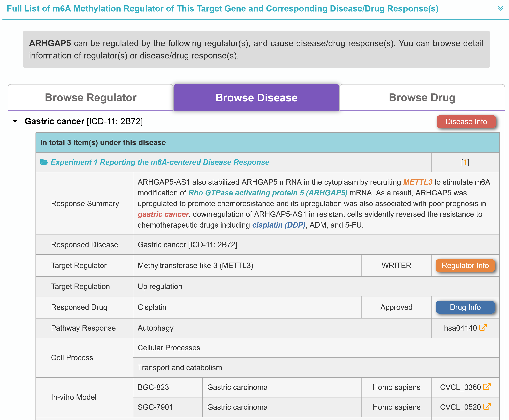The width and height of the screenshot is (509, 420).
Task: Click the Full List of m6A heading
Action: (x=222, y=9)
